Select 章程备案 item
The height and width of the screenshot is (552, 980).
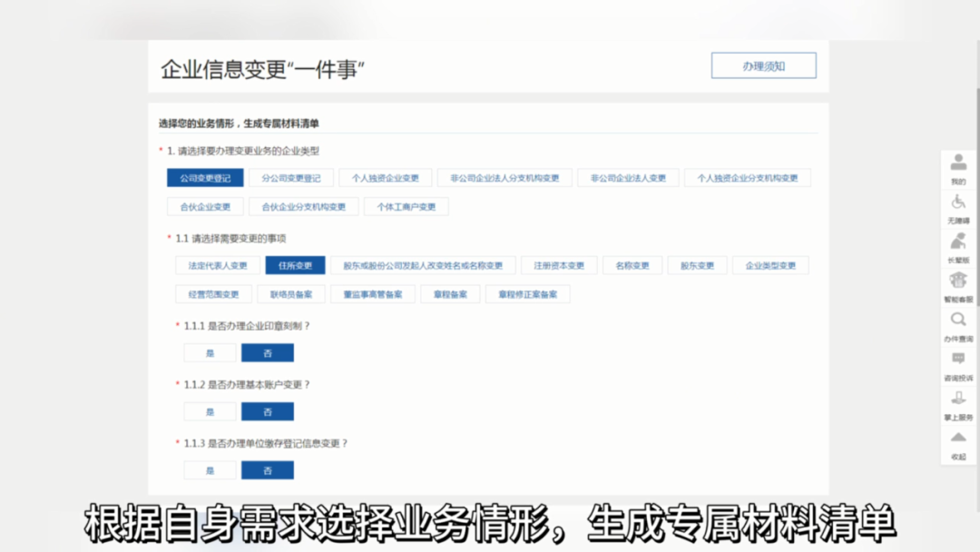[x=450, y=294]
